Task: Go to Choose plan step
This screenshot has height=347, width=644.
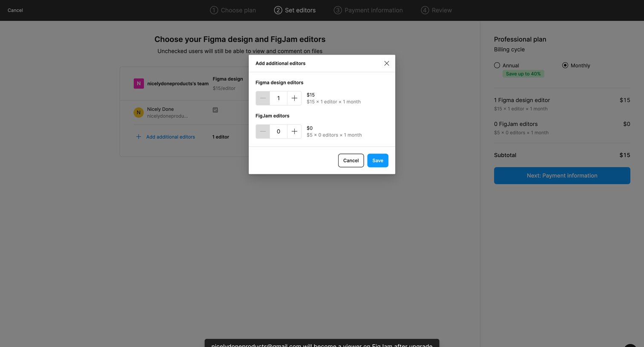Action: [x=233, y=10]
